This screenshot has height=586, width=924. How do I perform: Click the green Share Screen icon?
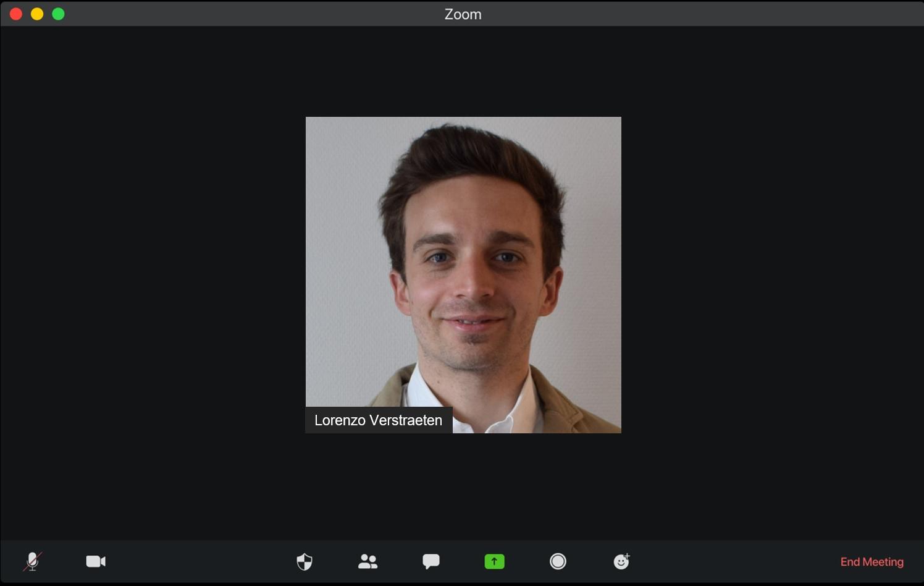pos(494,561)
